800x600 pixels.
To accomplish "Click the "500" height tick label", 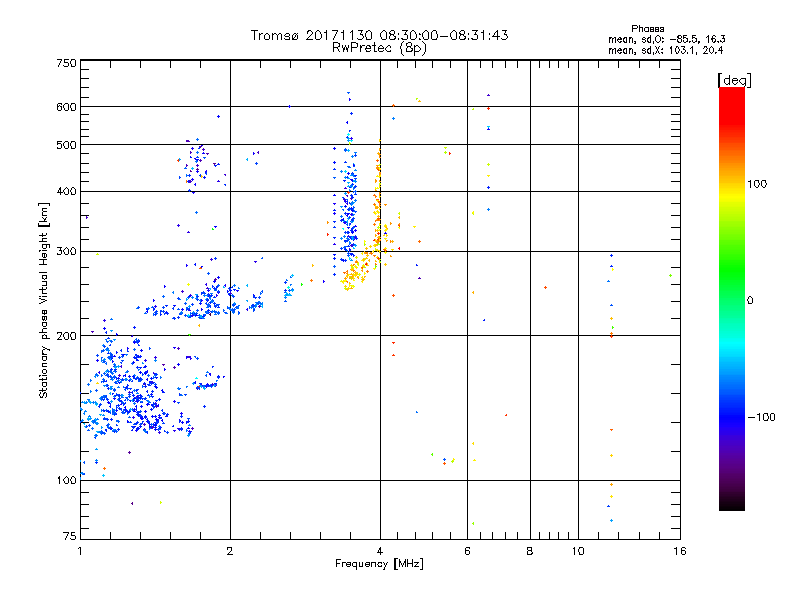I will pyautogui.click(x=66, y=145).
